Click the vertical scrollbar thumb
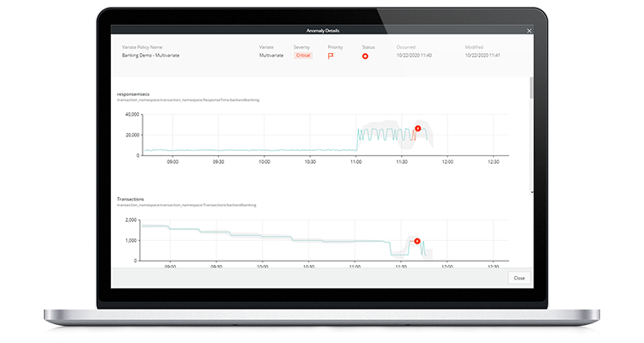644x343 pixels. coord(532,87)
